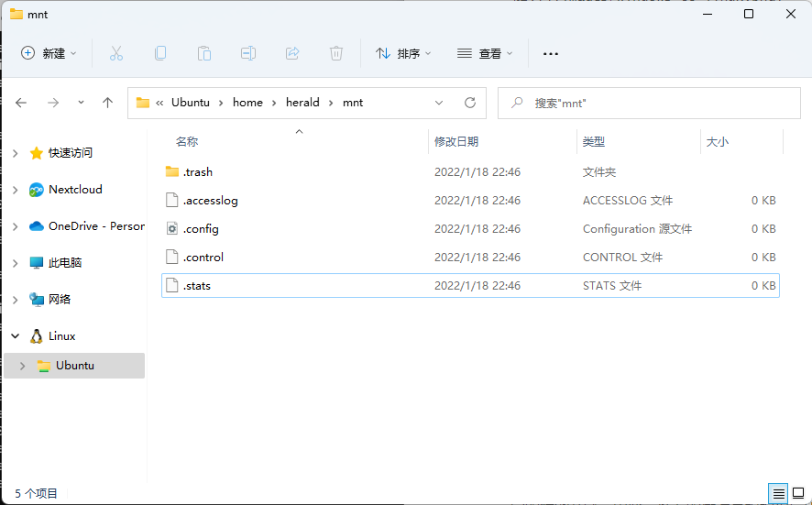Click the Delete trash can icon

pyautogui.click(x=336, y=53)
